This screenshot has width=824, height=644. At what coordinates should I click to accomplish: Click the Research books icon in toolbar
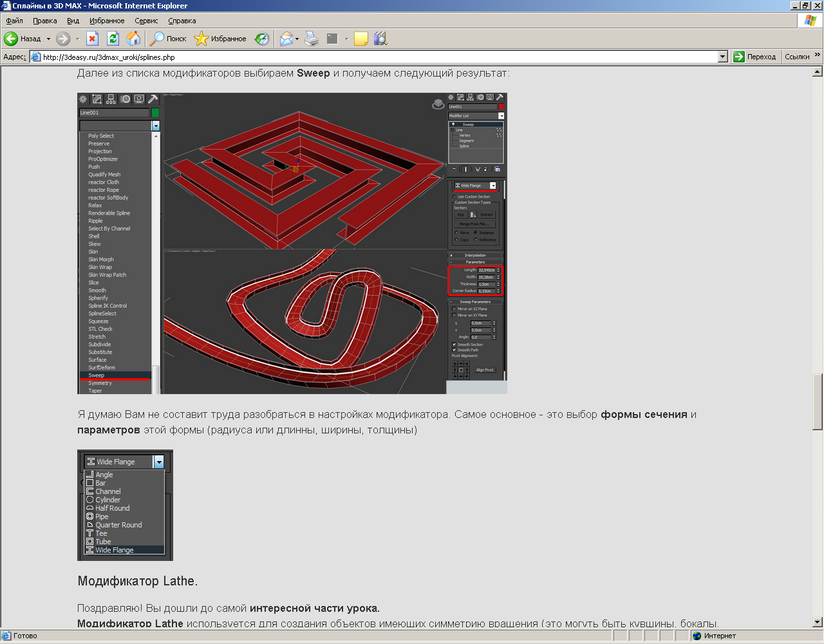380,39
